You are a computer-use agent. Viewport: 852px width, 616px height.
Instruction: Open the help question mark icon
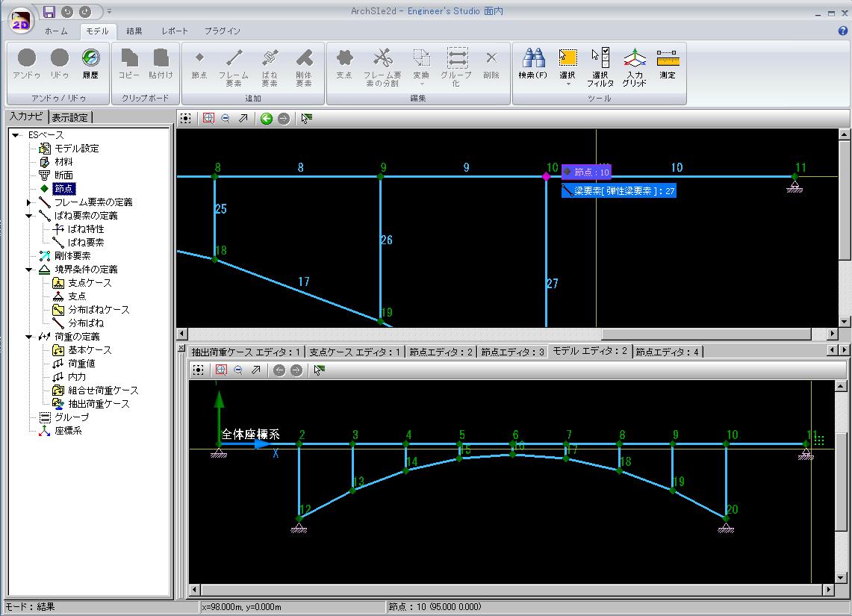pos(843,31)
